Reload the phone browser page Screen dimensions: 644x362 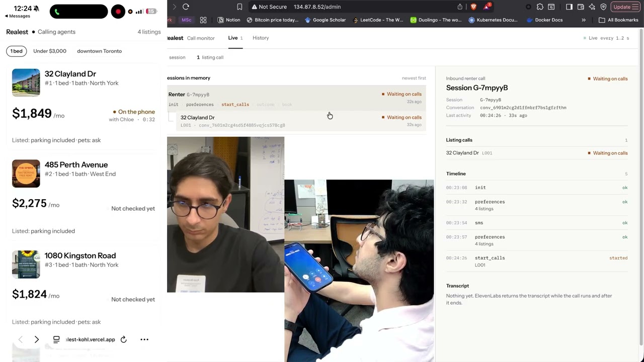[x=123, y=339]
